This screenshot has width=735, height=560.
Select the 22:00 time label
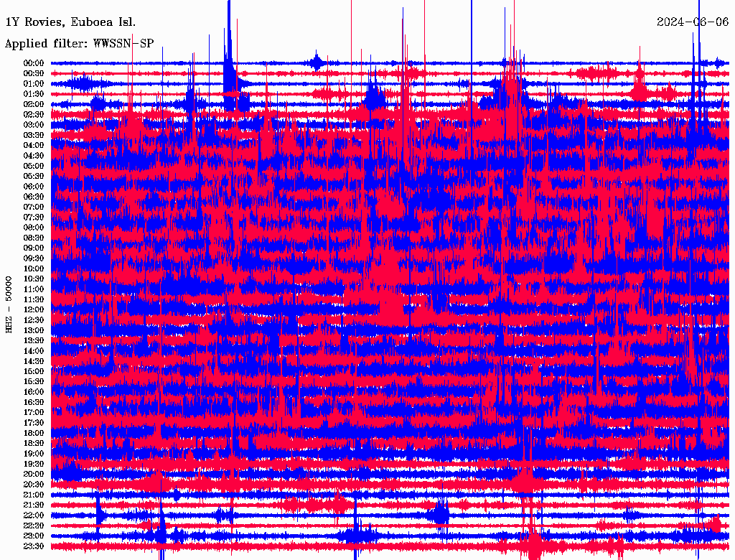pyautogui.click(x=34, y=515)
